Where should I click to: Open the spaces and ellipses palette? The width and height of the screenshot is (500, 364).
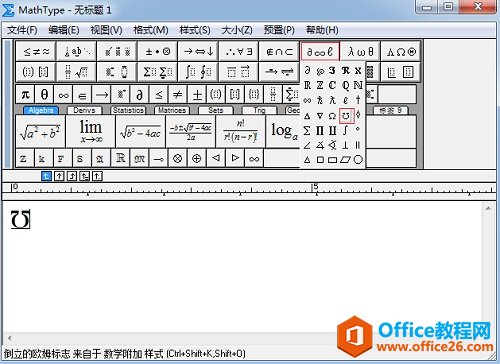tap(77, 51)
